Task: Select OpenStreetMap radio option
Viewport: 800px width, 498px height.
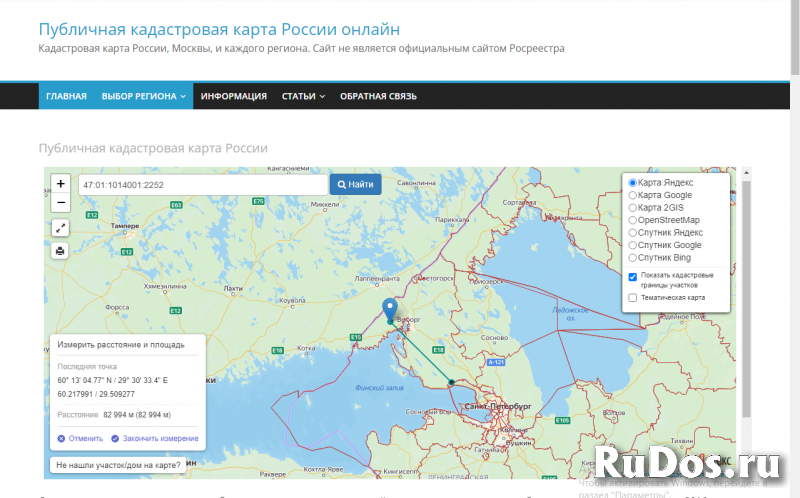Action: (x=632, y=220)
